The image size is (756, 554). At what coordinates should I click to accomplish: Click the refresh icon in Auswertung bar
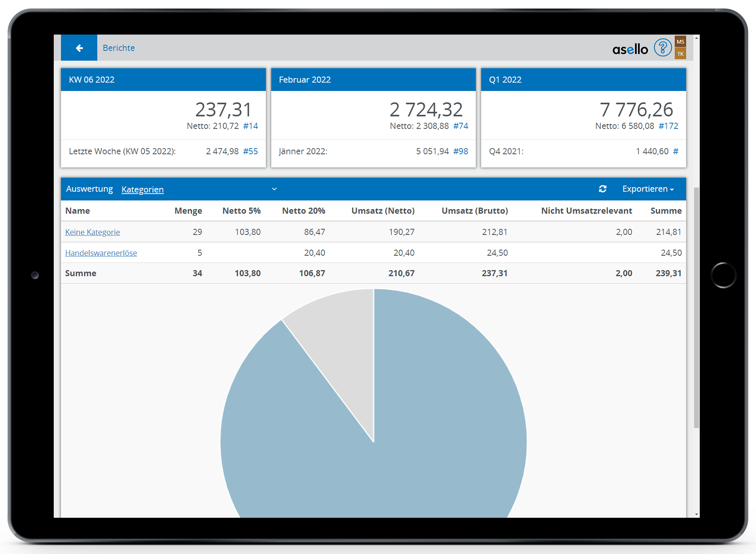[x=602, y=189]
